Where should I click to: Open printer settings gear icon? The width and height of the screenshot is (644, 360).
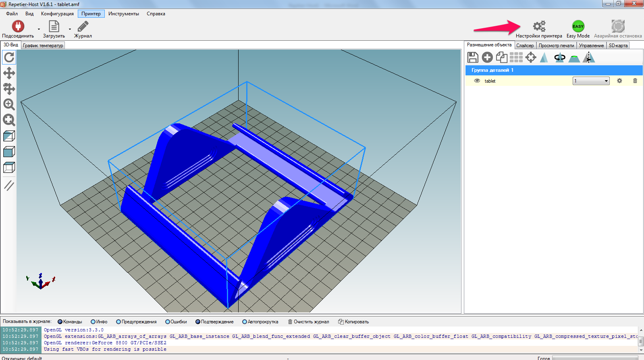(539, 27)
